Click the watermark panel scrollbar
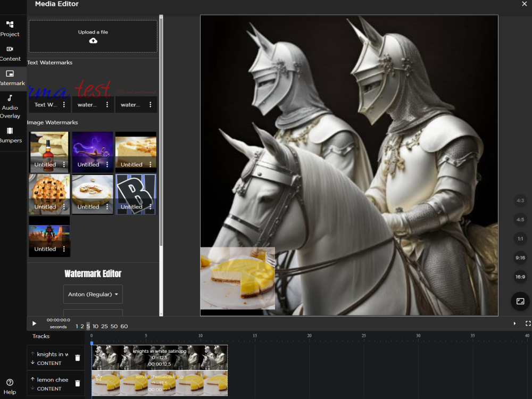The height and width of the screenshot is (399, 532). click(161, 132)
